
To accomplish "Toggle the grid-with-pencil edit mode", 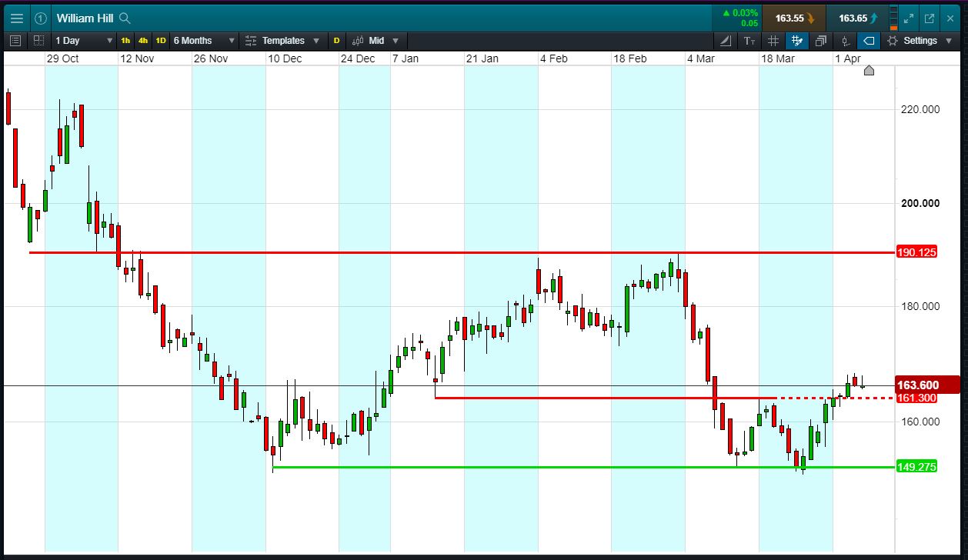I will tap(796, 41).
